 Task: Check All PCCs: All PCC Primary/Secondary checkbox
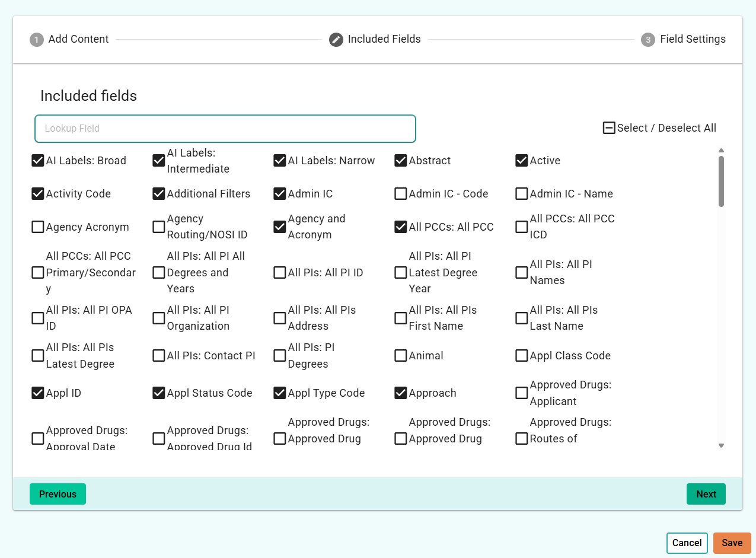[38, 273]
